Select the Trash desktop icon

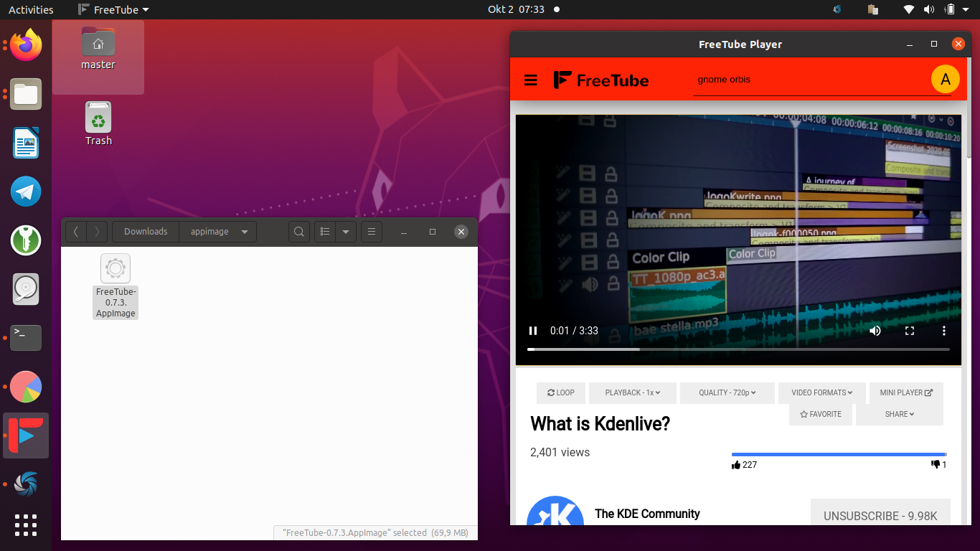click(x=98, y=123)
